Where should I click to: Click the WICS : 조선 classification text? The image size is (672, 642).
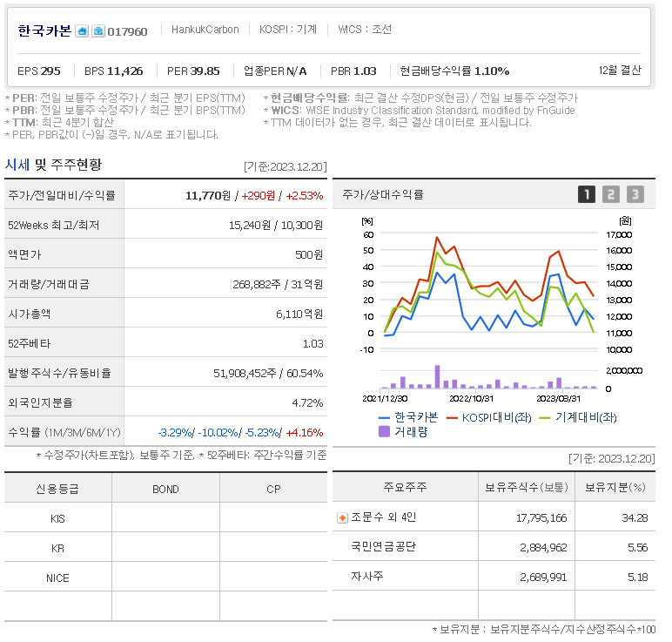(x=365, y=30)
